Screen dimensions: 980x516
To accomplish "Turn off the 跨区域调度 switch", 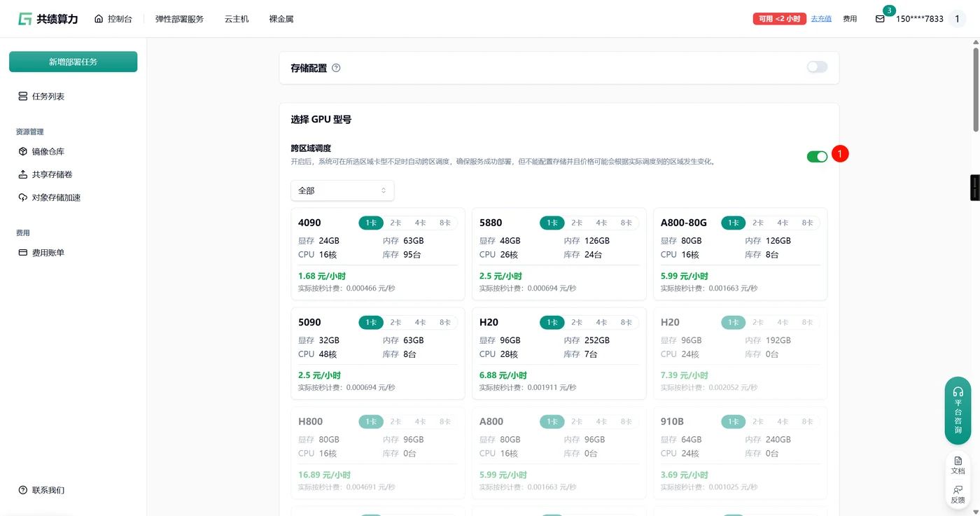I will 817,156.
